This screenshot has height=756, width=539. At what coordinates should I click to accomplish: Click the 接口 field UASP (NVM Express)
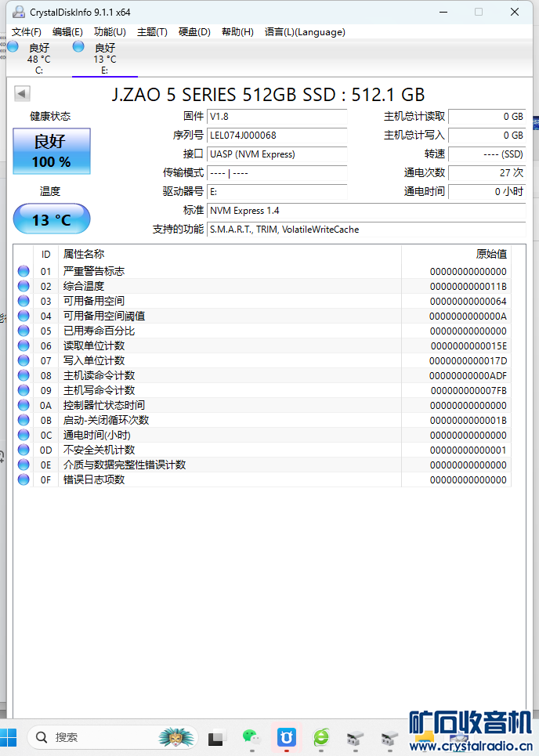277,154
